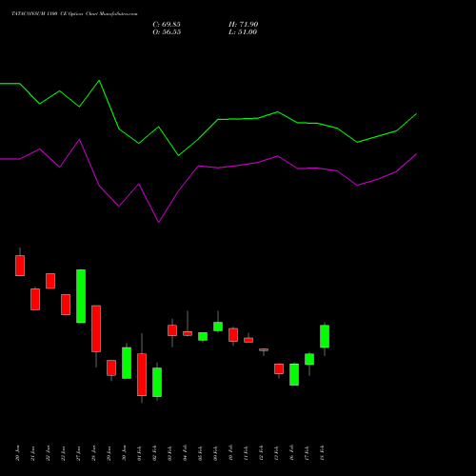Click the 18 Feb date label
This screenshot has width=476, height=476.
[322, 453]
